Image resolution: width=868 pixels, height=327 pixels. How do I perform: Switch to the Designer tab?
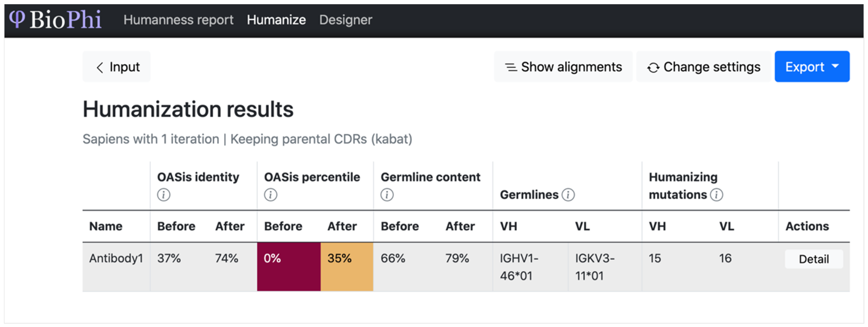(x=346, y=20)
